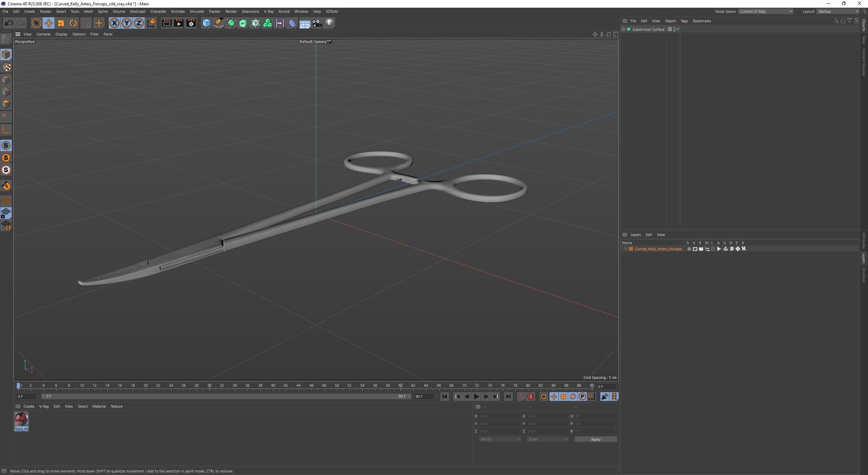Go to end of animation
Viewport: 868px width, 475px height.
coord(508,397)
